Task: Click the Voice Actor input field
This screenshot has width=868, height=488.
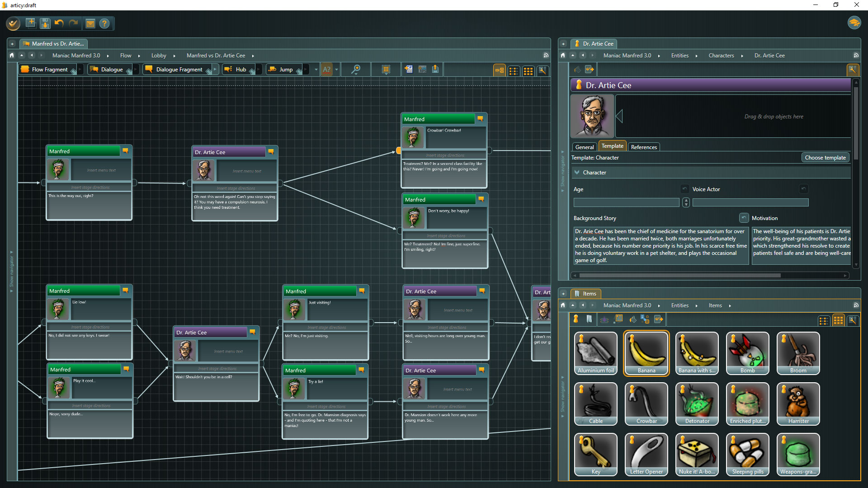Action: point(750,202)
